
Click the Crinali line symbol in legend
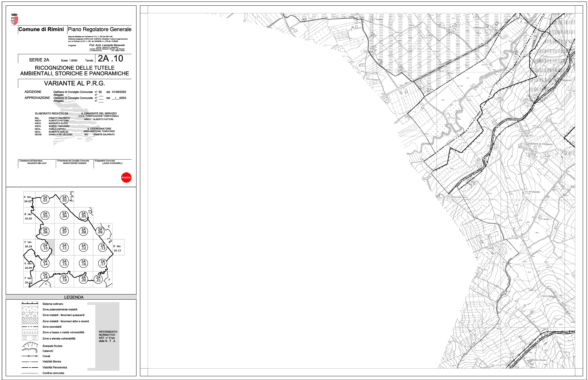click(30, 356)
